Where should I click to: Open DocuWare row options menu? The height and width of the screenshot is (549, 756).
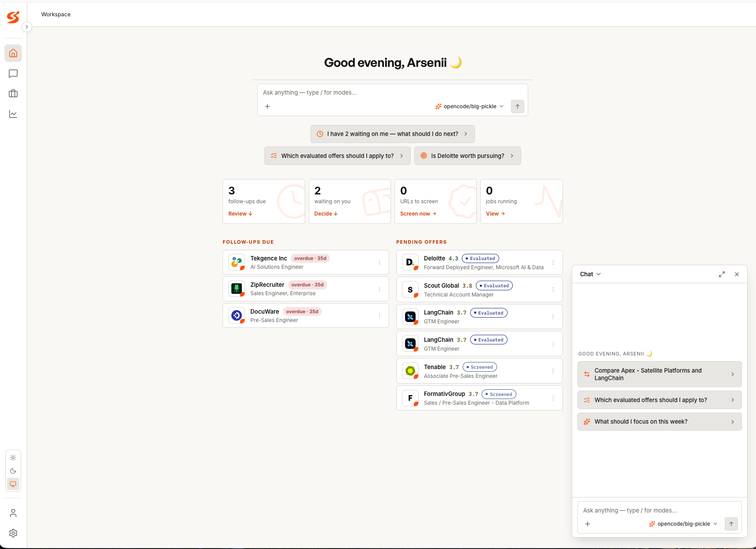pyautogui.click(x=380, y=315)
